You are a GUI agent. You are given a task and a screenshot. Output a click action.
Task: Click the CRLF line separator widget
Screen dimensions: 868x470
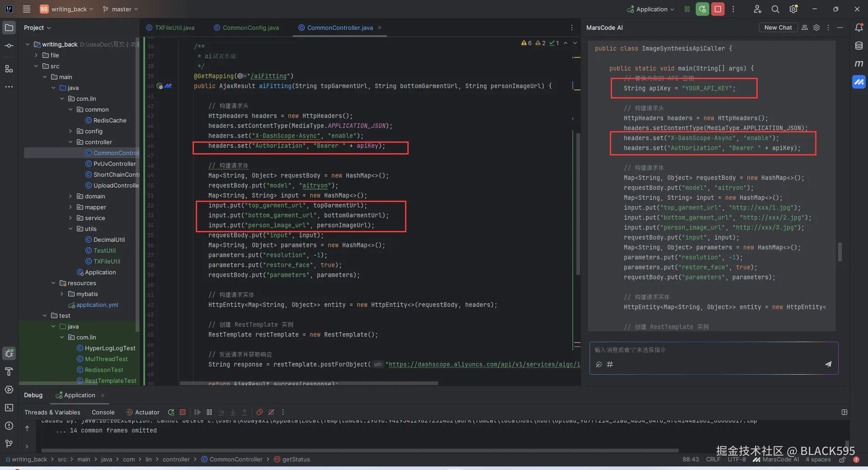point(713,460)
